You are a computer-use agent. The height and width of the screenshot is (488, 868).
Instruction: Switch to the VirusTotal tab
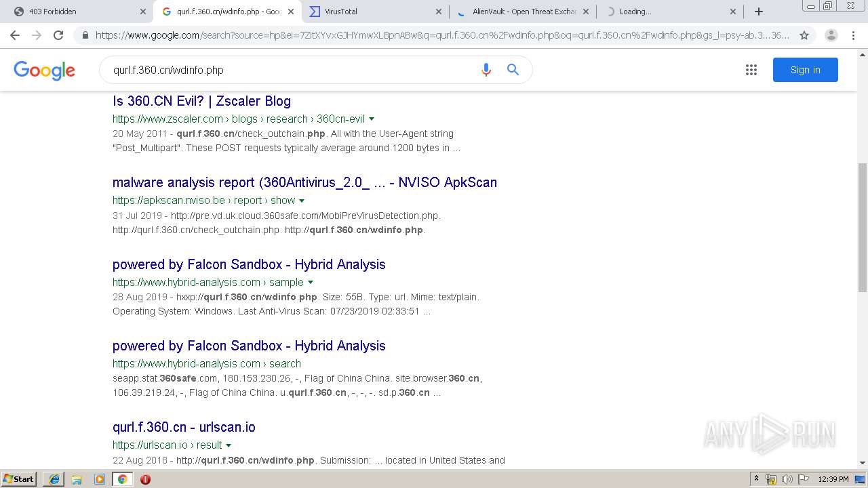coord(375,12)
